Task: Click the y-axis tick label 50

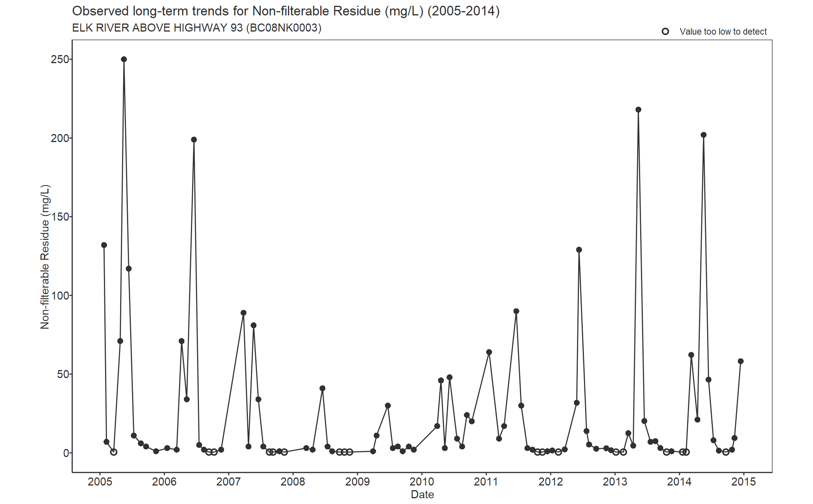Action: [63, 374]
